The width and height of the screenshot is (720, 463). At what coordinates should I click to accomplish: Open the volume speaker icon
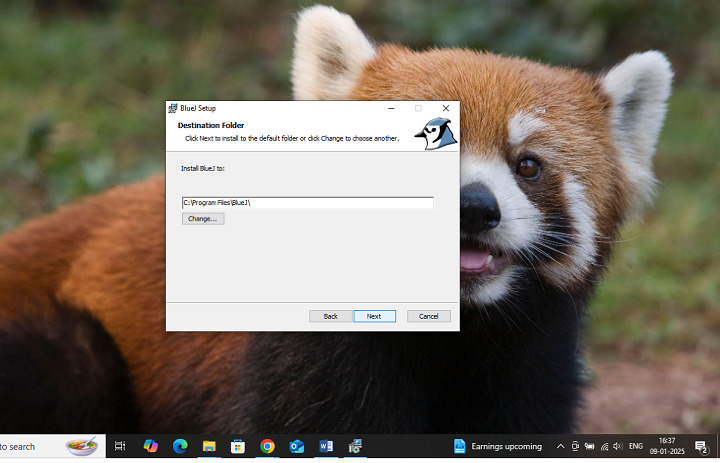pos(618,446)
